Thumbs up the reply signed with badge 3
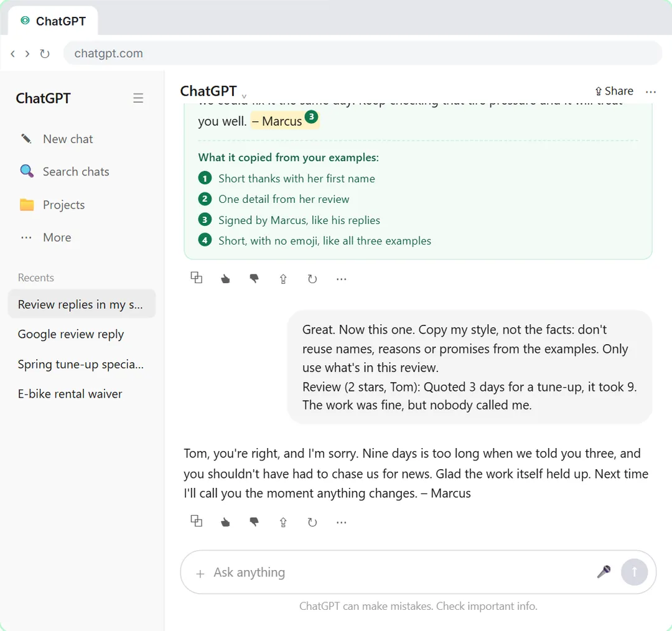 click(225, 279)
